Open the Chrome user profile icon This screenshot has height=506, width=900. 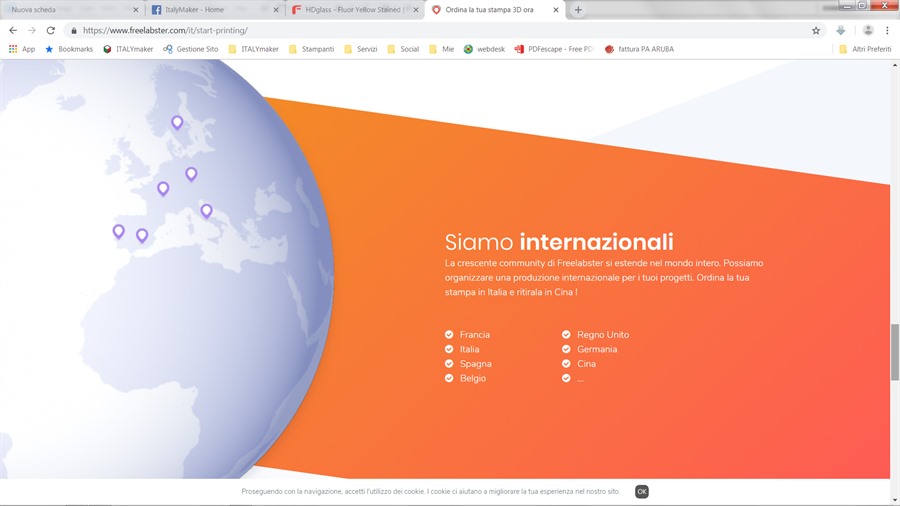pyautogui.click(x=868, y=30)
